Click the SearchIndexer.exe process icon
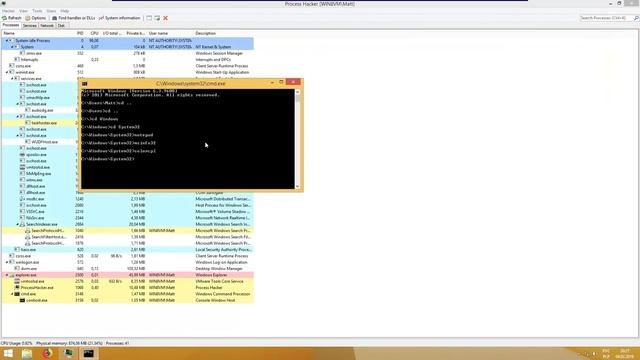 [22, 224]
